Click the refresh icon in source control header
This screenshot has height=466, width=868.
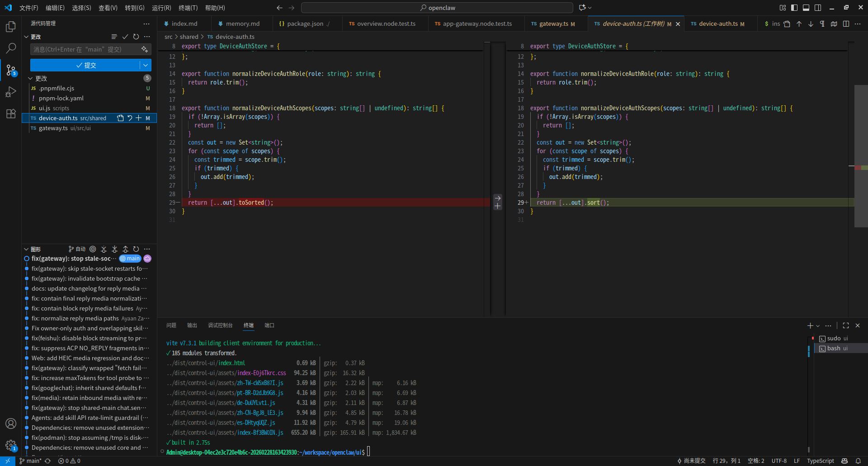(136, 37)
